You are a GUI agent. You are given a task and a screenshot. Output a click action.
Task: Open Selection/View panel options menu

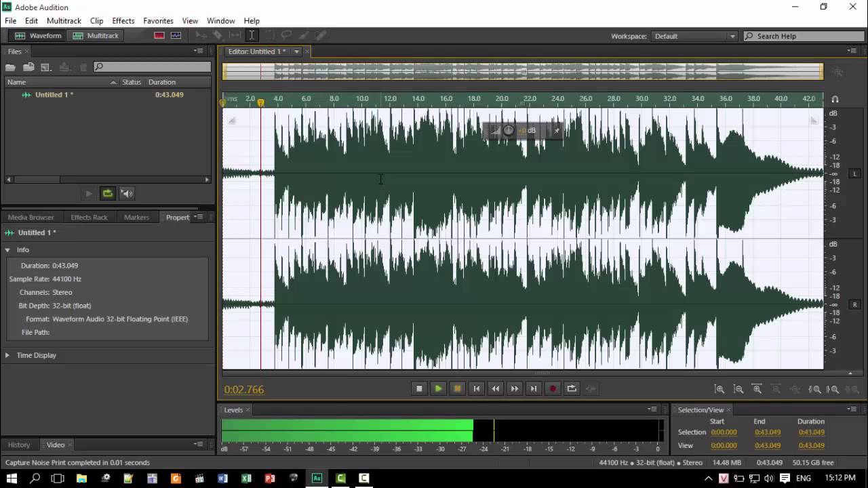coord(852,409)
